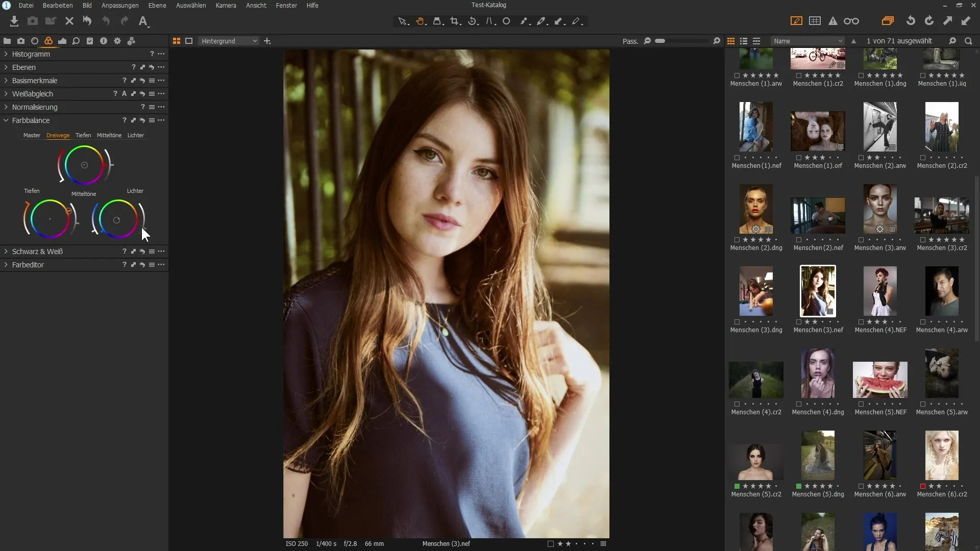
Task: Click the redo arrow icon
Action: pos(125,21)
